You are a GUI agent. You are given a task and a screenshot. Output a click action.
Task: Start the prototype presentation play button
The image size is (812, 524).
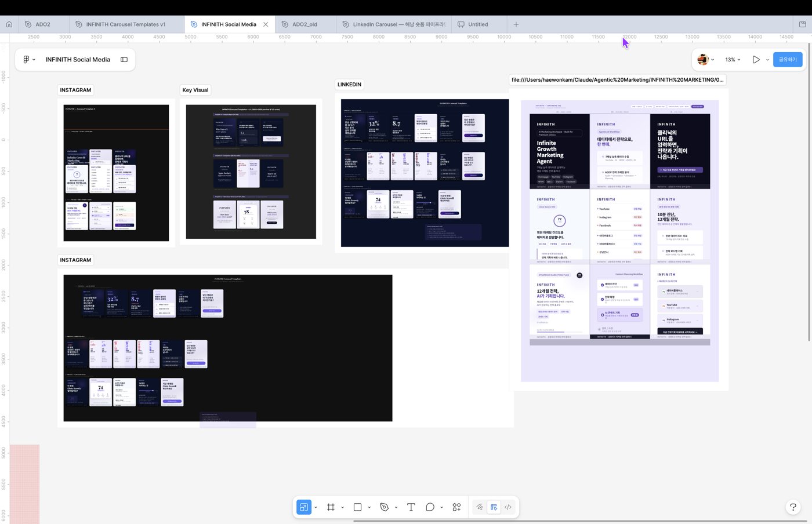click(x=756, y=60)
